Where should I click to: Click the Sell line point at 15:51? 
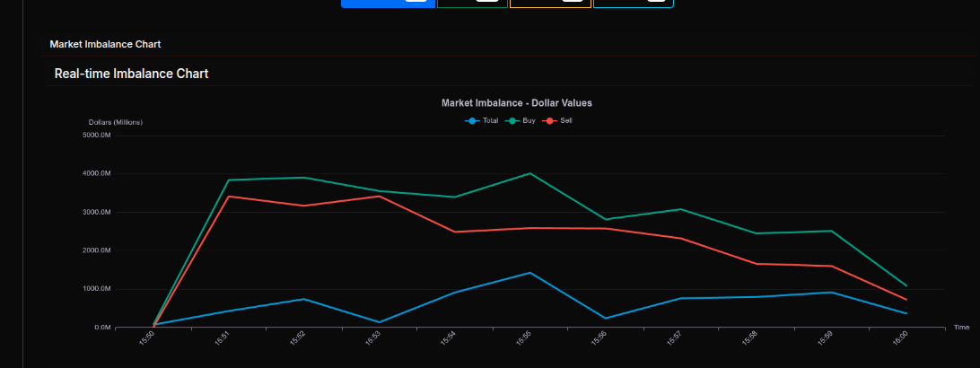[x=230, y=197]
